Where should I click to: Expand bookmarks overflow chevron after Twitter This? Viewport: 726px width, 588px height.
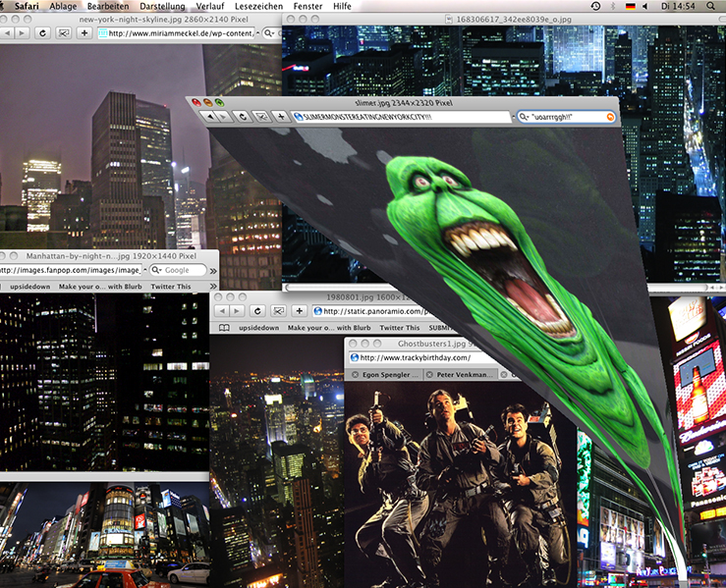pos(212,286)
